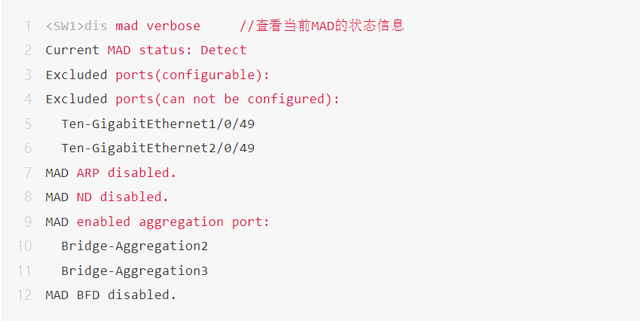Click line number 10 in the gutter
The height and width of the screenshot is (321, 644).
pos(24,246)
